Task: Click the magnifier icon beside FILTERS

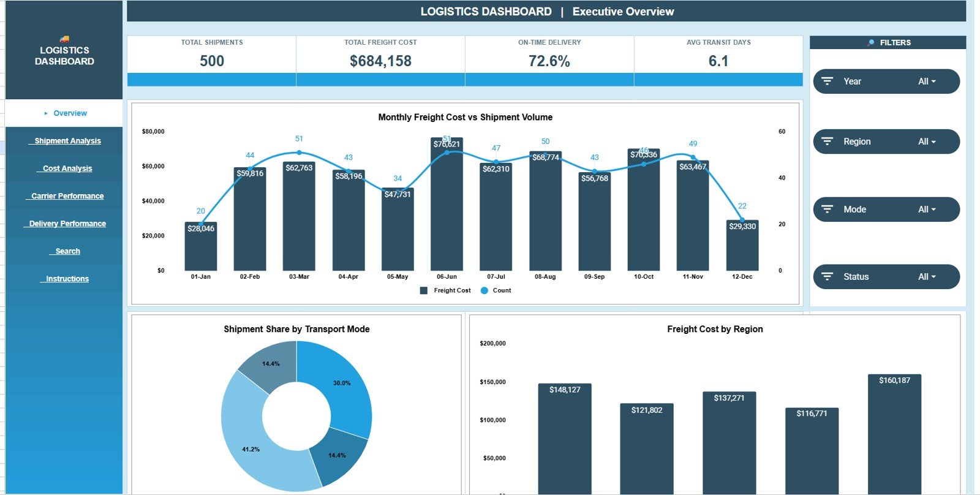Action: [x=871, y=43]
